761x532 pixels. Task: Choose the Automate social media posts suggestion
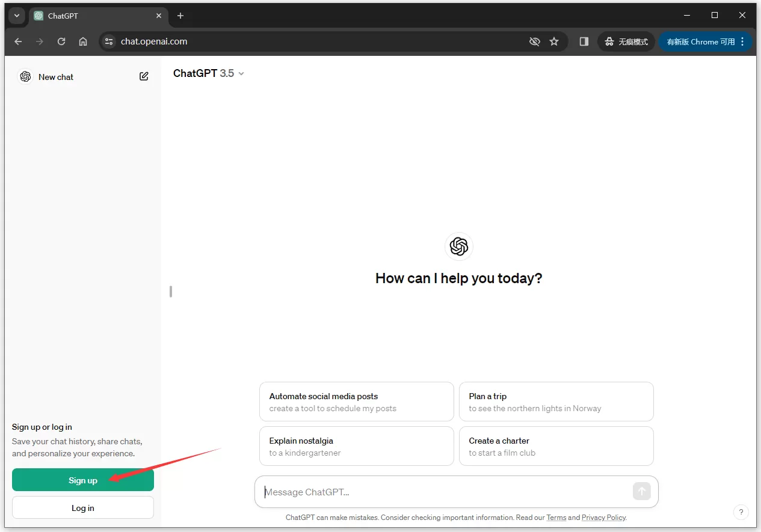pos(357,402)
